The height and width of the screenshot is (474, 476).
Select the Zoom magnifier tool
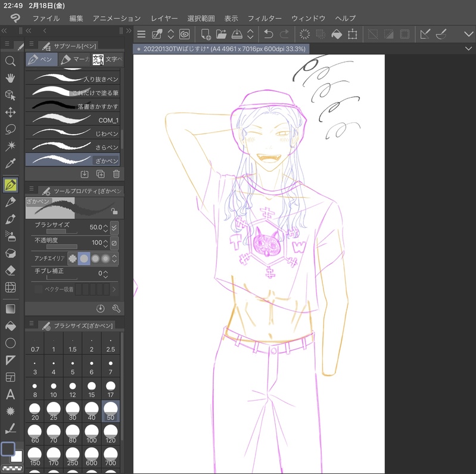tap(10, 61)
